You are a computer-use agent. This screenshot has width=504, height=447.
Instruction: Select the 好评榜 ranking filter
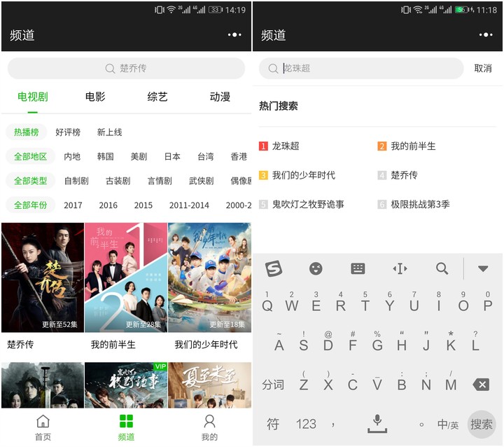pyautogui.click(x=68, y=132)
